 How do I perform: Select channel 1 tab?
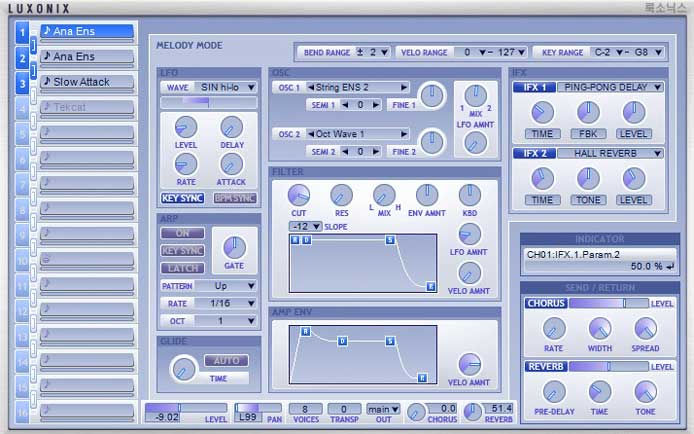coord(22,32)
